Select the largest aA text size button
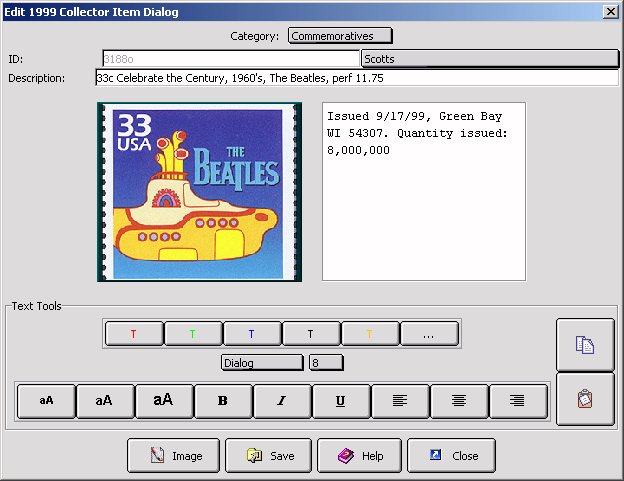This screenshot has height=481, width=624. click(163, 401)
